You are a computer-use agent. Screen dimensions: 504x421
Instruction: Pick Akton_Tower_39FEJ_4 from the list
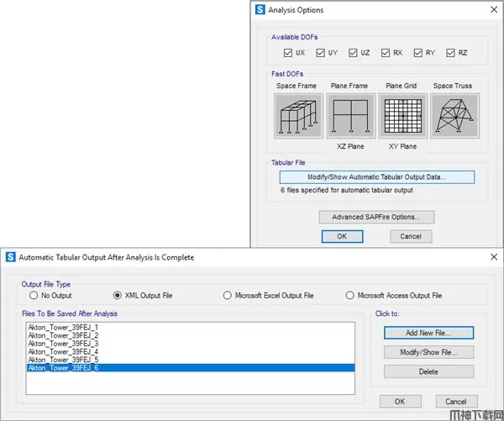[63, 351]
